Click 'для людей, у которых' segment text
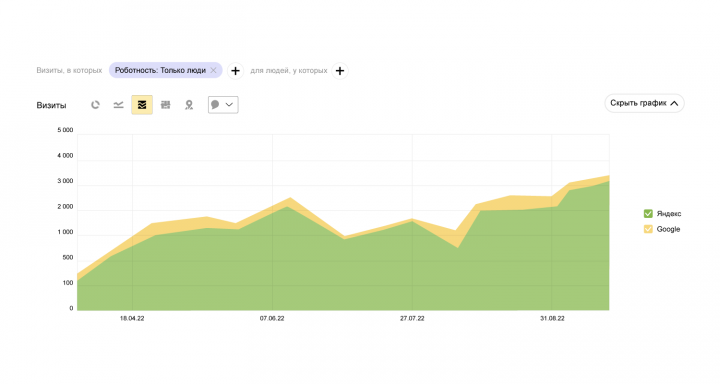Image resolution: width=720 pixels, height=384 pixels. pos(289,70)
